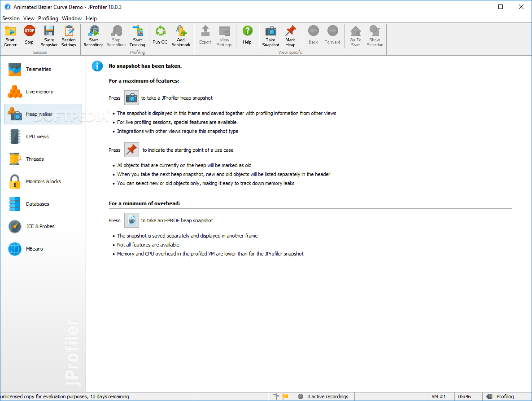Open the Live memory section
Image resolution: width=532 pixels, height=401 pixels.
(43, 92)
